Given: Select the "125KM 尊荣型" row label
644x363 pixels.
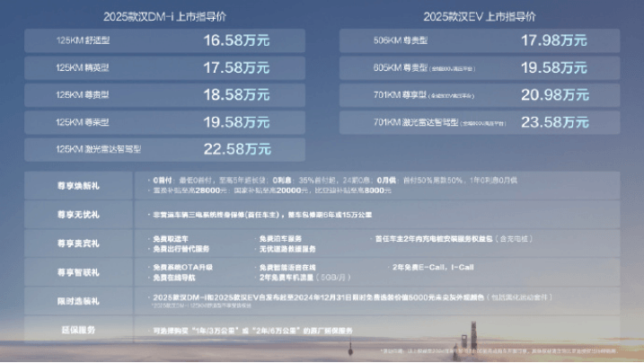Looking at the screenshot, I should point(83,122).
